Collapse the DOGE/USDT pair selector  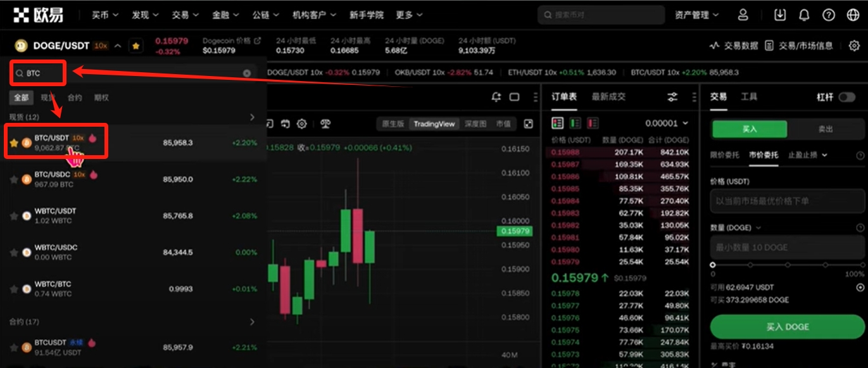pos(118,46)
